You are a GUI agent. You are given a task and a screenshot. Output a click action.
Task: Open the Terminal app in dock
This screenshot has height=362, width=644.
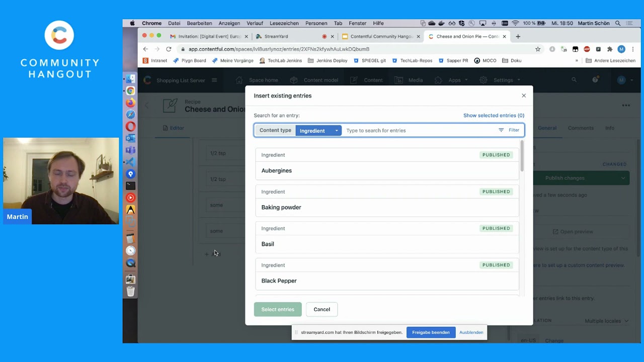pyautogui.click(x=130, y=186)
